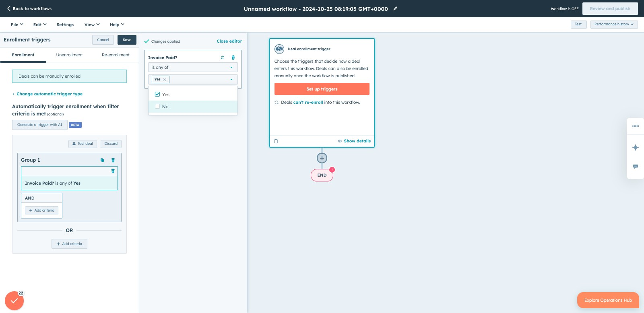Image resolution: width=644 pixels, height=313 pixels.
Task: Click the Deal enrollment trigger handshake icon
Action: click(x=279, y=49)
